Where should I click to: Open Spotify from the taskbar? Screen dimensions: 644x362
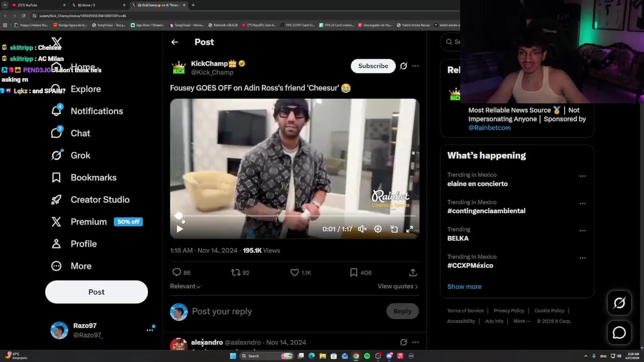367,356
